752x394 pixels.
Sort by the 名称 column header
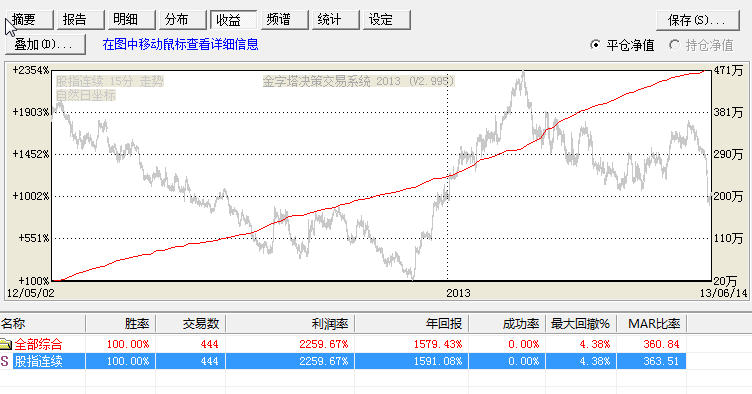point(43,324)
